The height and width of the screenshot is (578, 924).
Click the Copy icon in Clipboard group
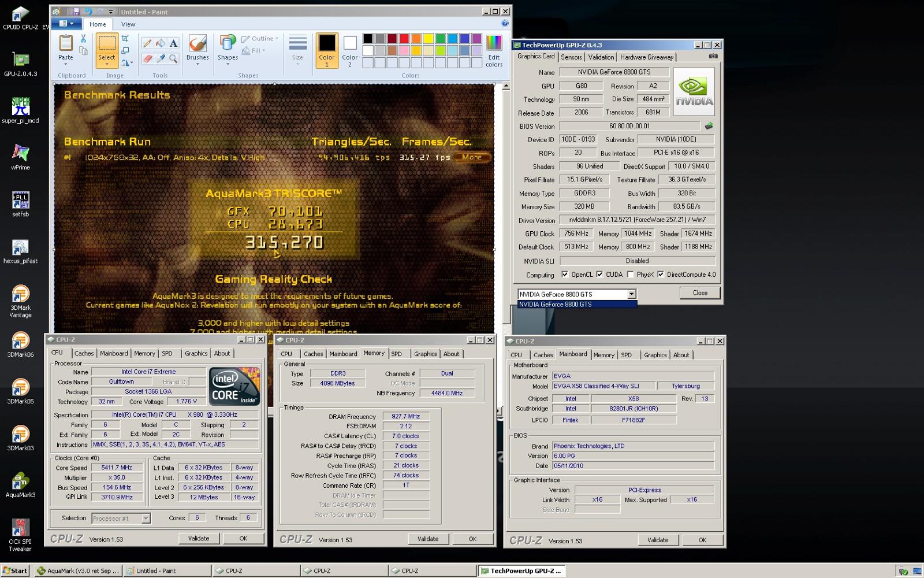[83, 51]
